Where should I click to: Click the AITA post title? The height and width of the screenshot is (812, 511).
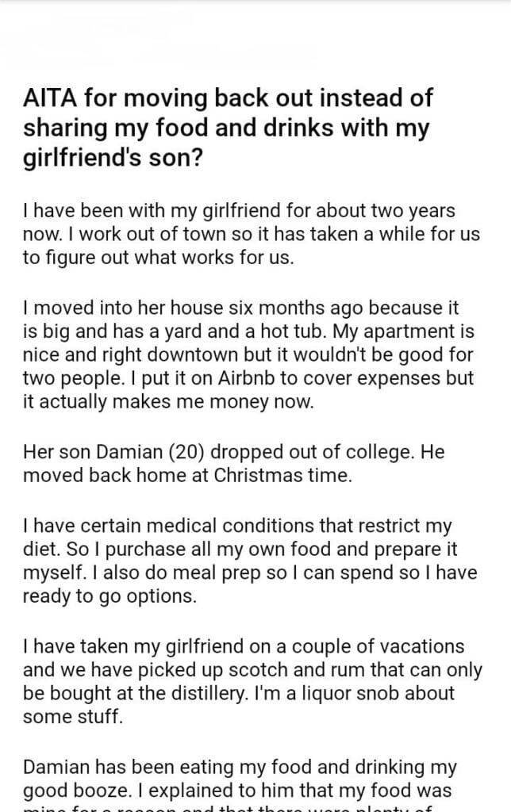pyautogui.click(x=229, y=127)
